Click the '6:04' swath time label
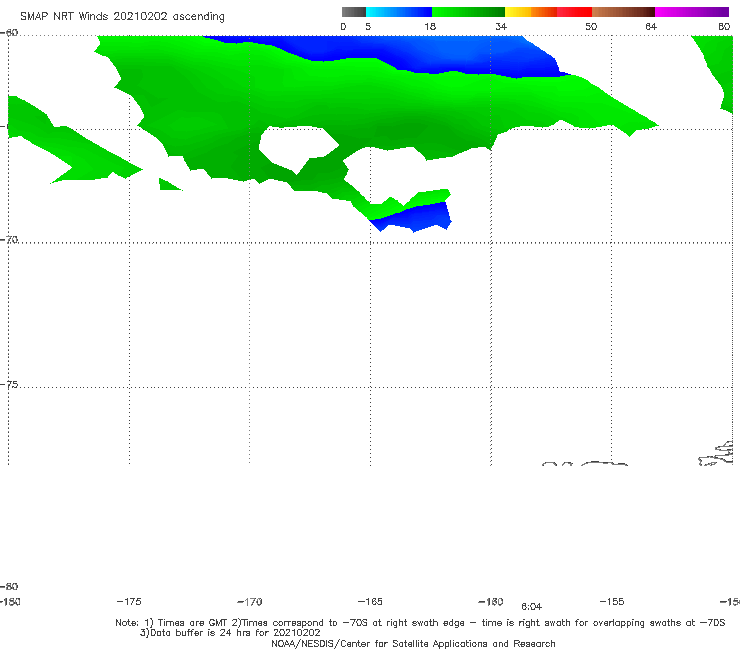The image size is (740, 650). click(531, 607)
